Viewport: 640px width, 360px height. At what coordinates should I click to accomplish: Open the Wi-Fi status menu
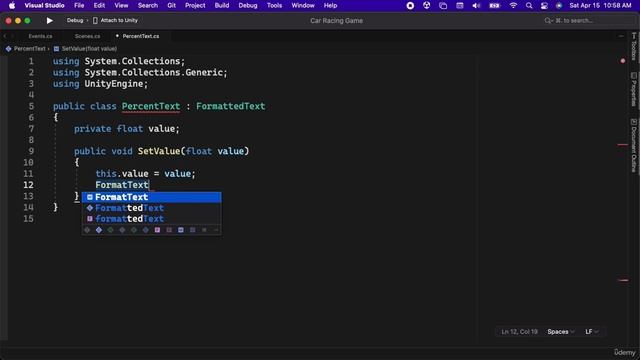coord(513,6)
